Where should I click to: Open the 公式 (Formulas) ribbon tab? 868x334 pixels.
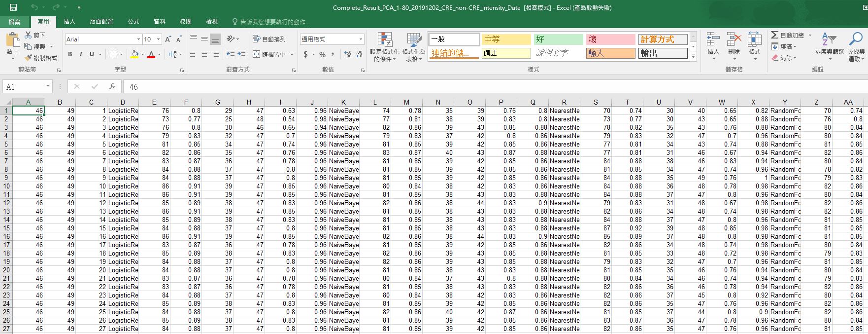point(134,22)
